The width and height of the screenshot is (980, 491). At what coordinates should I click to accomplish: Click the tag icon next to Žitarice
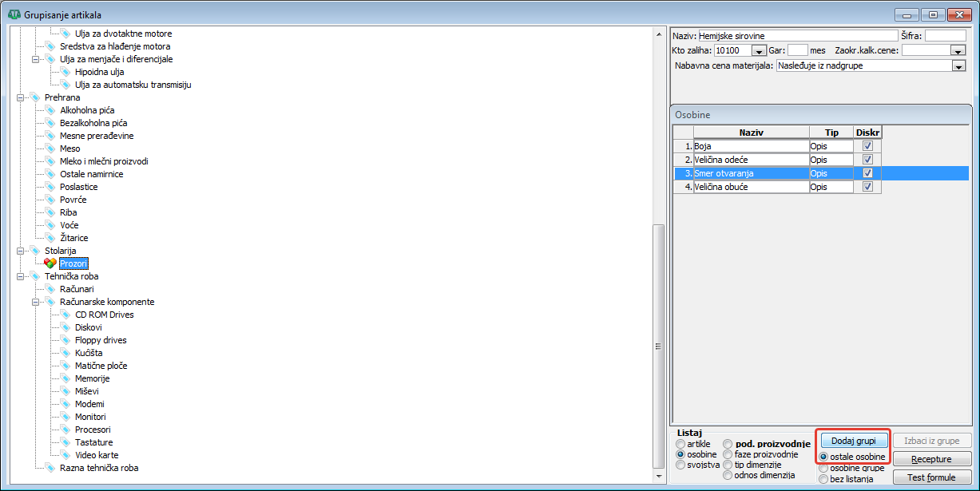click(50, 238)
